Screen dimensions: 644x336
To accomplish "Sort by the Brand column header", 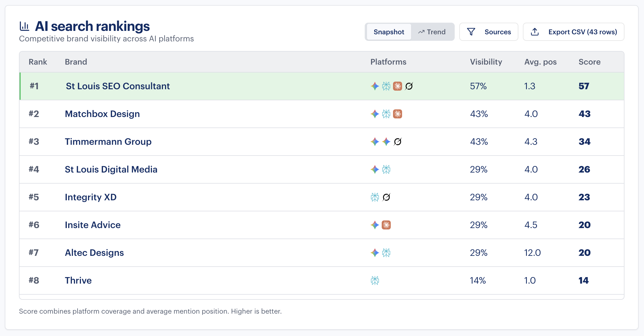I will click(x=76, y=62).
